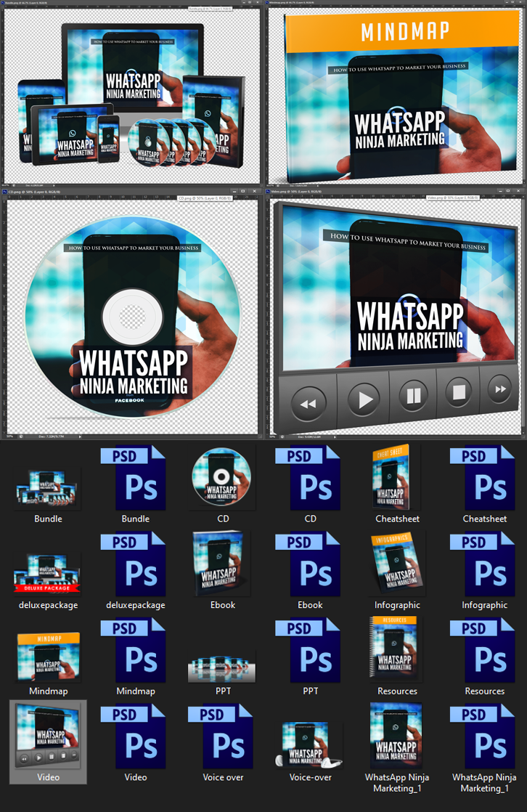Click Doc size readout in Video.png status bar
The height and width of the screenshot is (812, 527).
pyautogui.click(x=309, y=437)
